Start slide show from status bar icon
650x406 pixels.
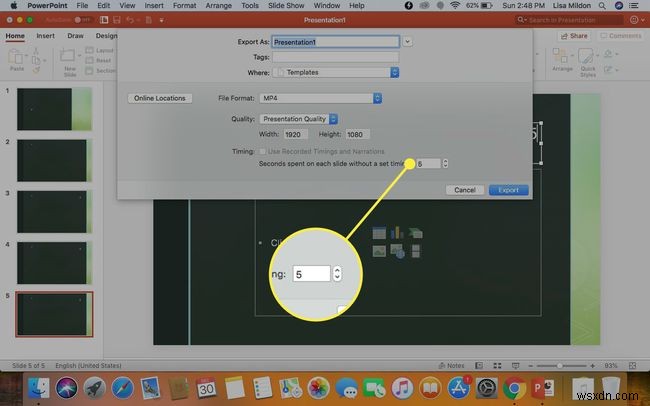pos(515,366)
